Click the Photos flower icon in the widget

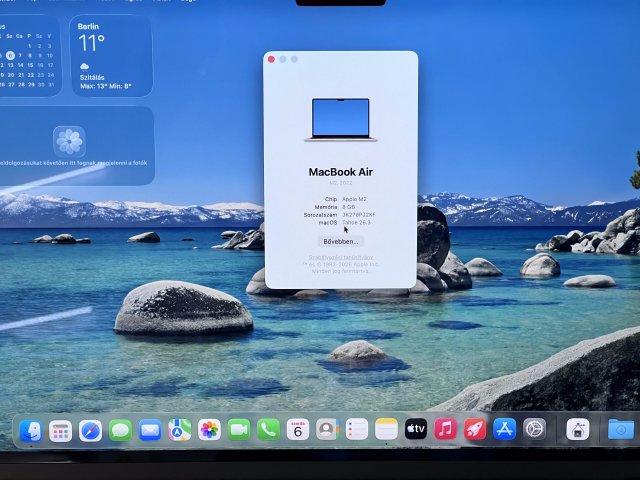[x=69, y=141]
